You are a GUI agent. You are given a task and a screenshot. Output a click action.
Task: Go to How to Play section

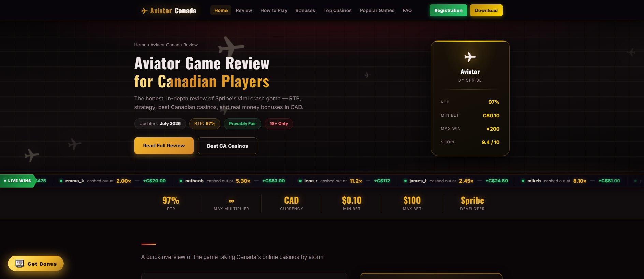tap(274, 10)
